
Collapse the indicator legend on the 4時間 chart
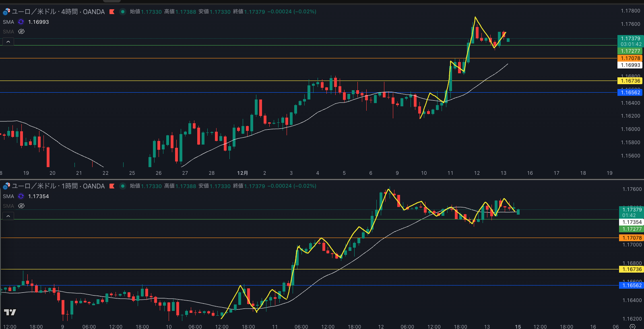8,42
